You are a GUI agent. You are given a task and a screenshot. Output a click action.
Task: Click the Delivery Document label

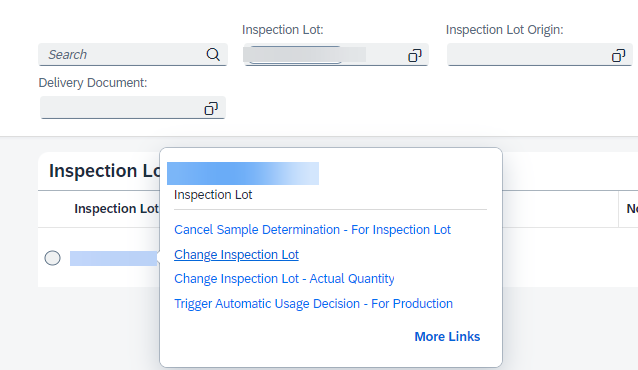[93, 83]
